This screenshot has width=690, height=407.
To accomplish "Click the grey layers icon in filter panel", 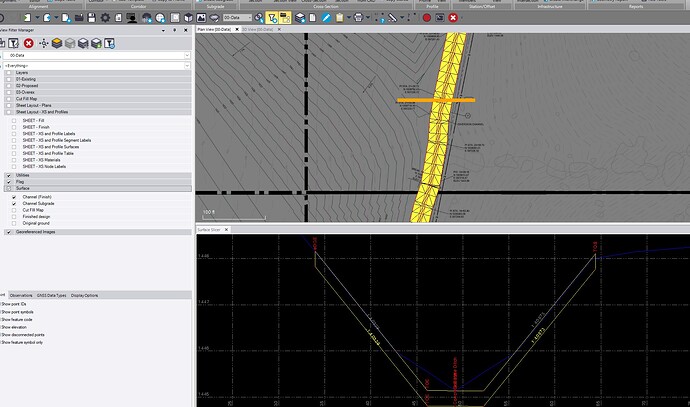I will click(x=70, y=43).
